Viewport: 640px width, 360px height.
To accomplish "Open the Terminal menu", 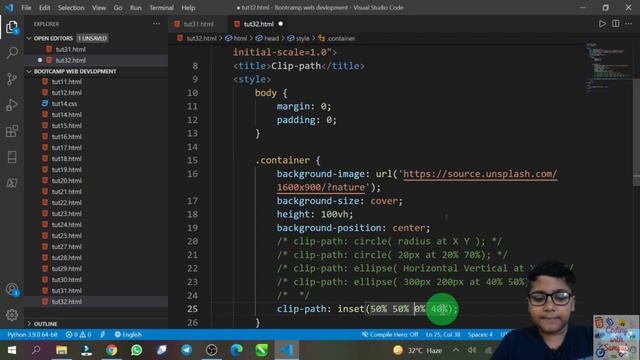I will pos(161,7).
